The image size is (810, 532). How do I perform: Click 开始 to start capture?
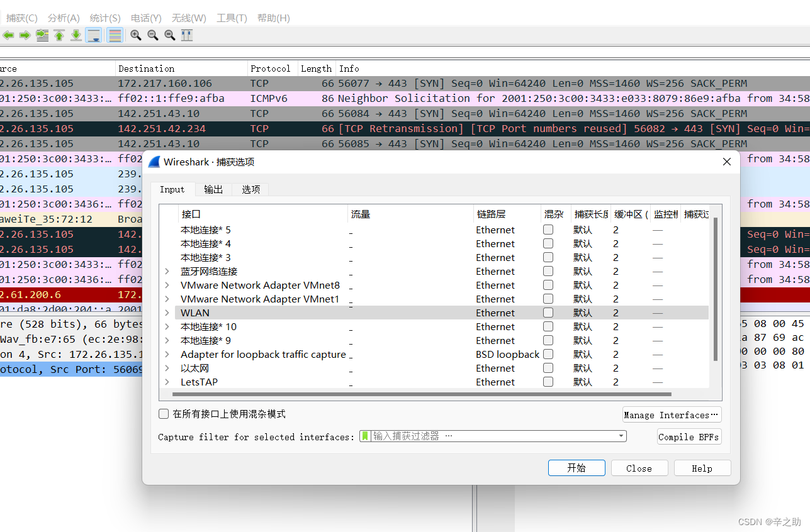(577, 468)
